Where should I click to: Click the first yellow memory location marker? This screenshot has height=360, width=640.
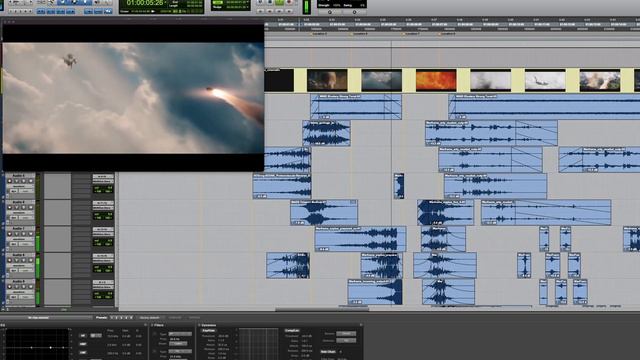313,34
